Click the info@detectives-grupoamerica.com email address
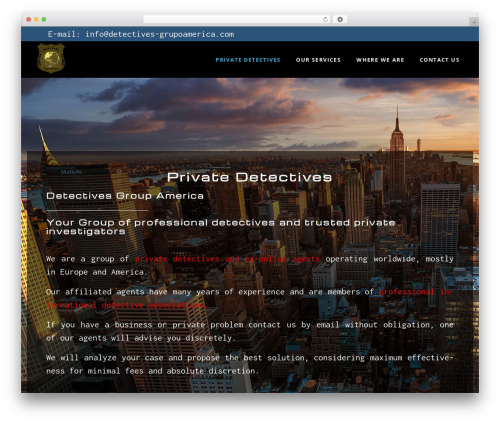Viewport: 500px width, 423px height. click(x=160, y=34)
